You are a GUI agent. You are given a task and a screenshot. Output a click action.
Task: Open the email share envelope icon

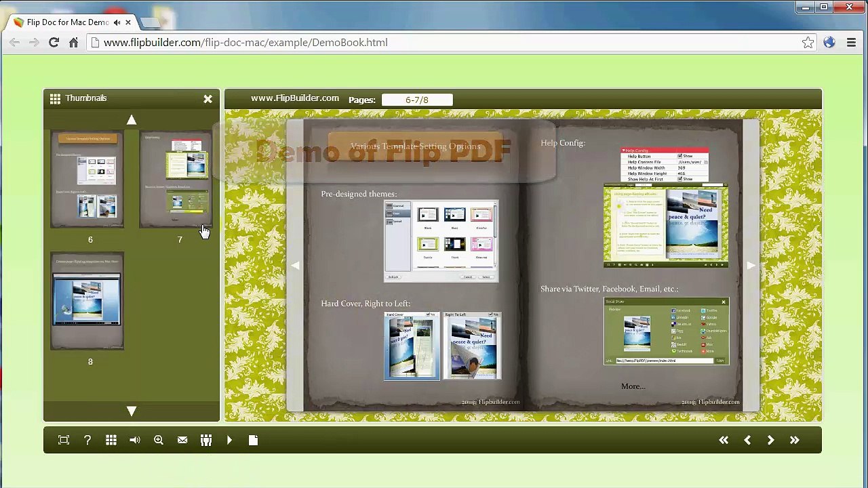pos(182,440)
